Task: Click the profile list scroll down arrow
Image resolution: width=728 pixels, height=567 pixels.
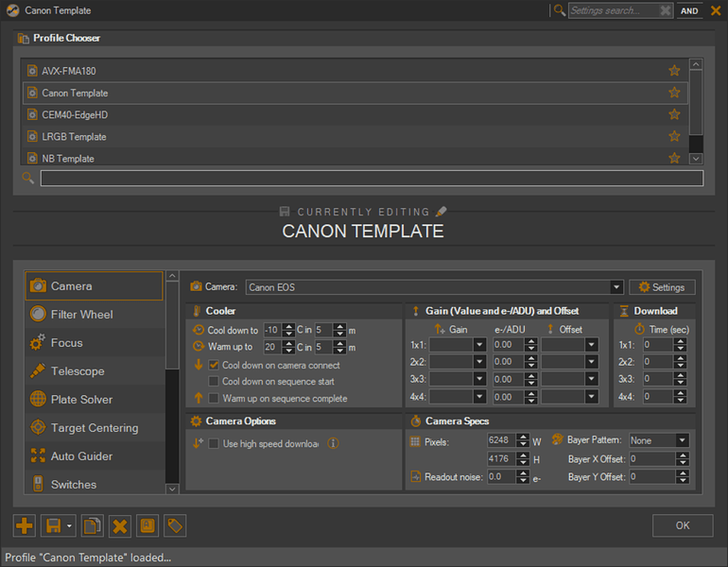Action: click(696, 158)
